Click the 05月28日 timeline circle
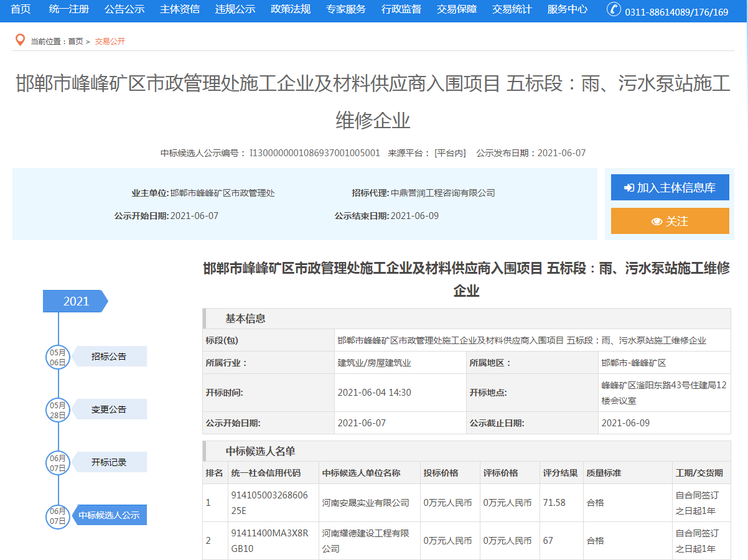 (x=58, y=409)
